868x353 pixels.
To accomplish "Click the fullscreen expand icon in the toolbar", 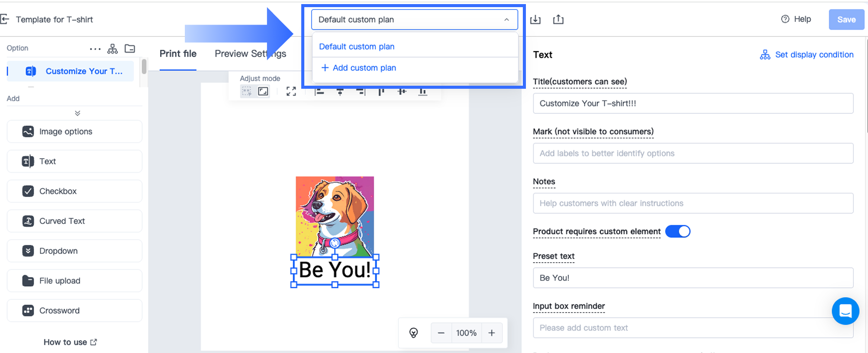I will click(x=291, y=91).
